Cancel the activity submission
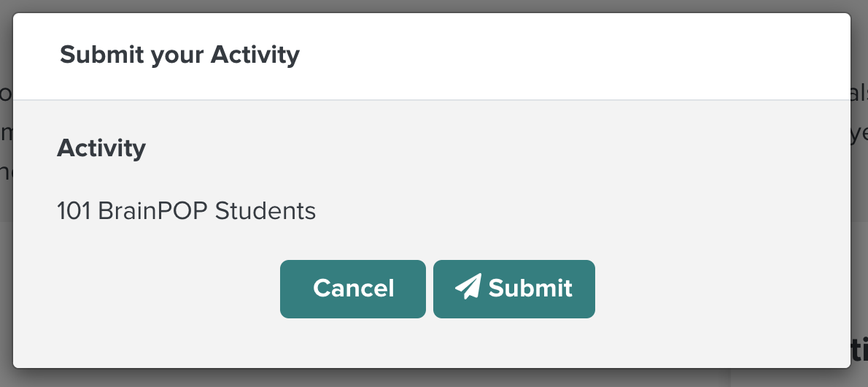868x387 pixels. pyautogui.click(x=352, y=289)
